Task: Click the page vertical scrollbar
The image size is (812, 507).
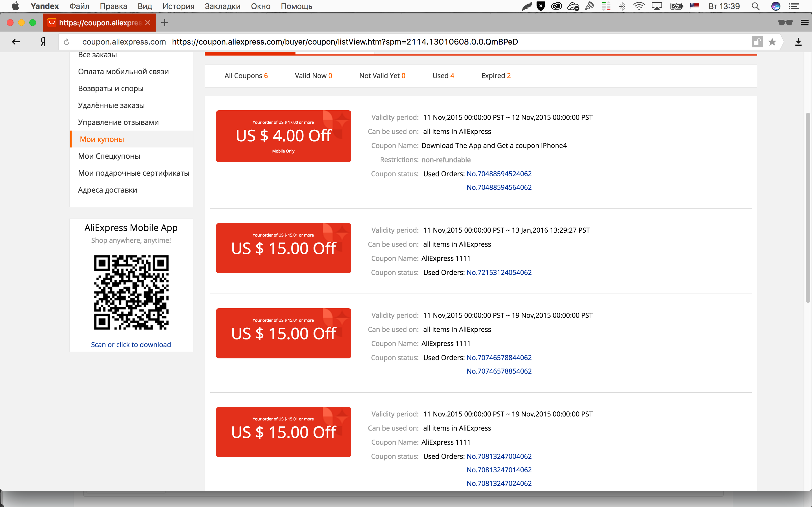Action: (x=808, y=208)
